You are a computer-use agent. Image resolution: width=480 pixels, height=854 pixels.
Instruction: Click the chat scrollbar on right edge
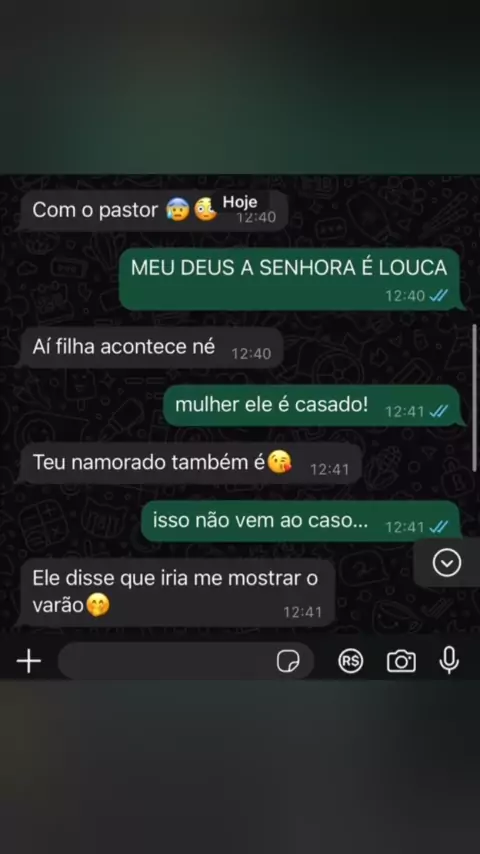[475, 398]
